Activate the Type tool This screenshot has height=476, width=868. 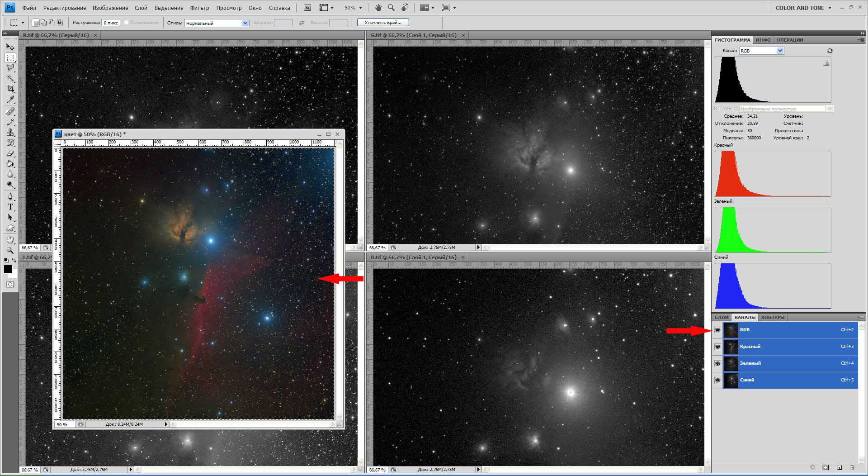tap(10, 207)
